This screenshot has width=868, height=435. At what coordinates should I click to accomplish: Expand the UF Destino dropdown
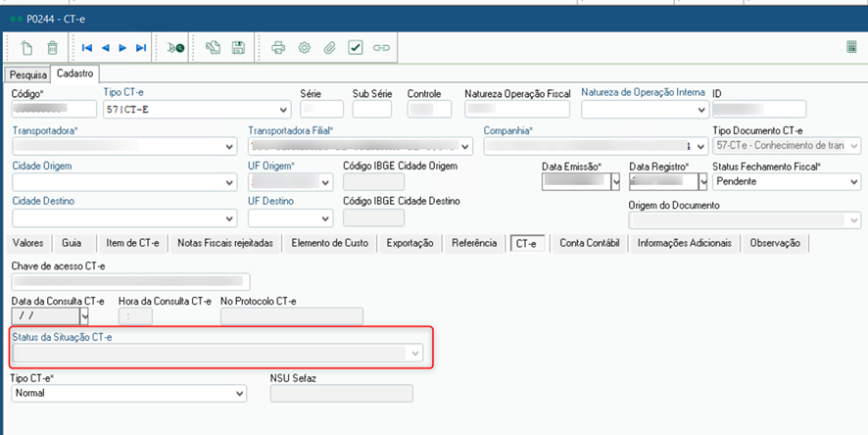[326, 218]
